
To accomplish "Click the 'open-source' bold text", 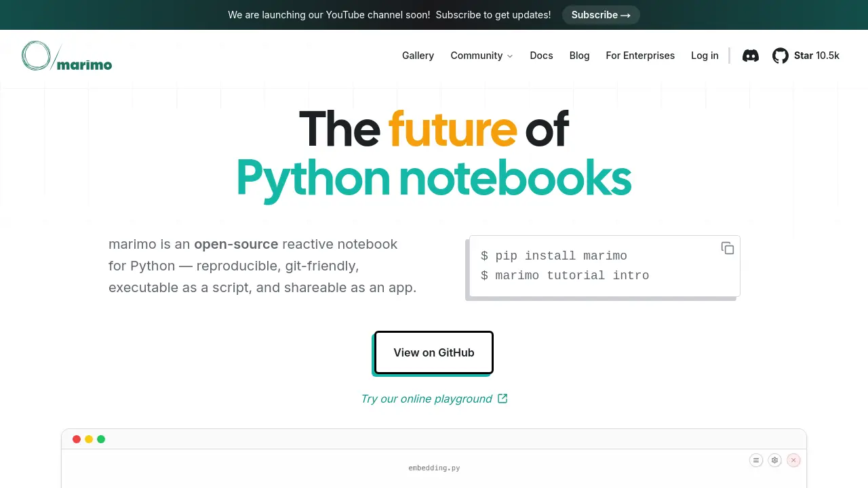I will [236, 244].
